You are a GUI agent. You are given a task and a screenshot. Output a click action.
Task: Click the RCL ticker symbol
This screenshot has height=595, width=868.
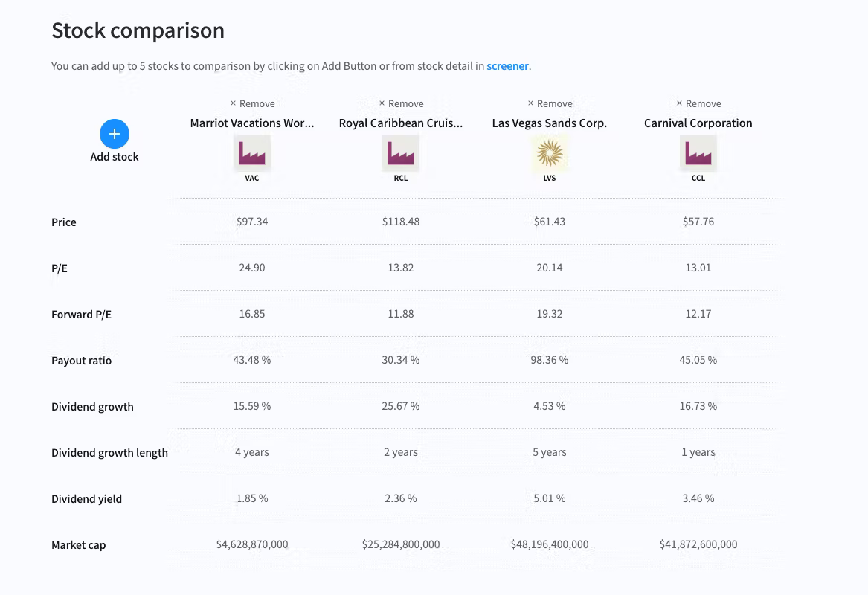coord(401,178)
